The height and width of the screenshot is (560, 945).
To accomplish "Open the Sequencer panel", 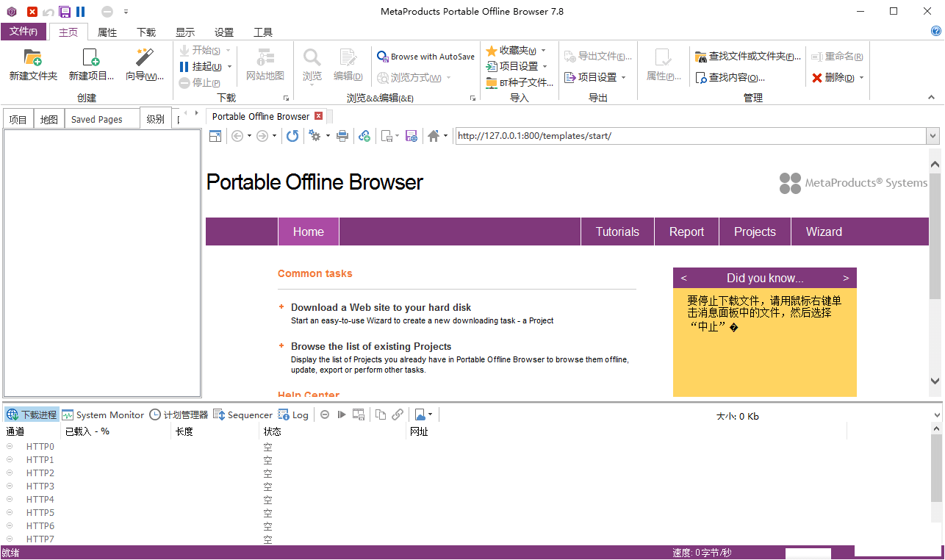I will click(x=242, y=415).
